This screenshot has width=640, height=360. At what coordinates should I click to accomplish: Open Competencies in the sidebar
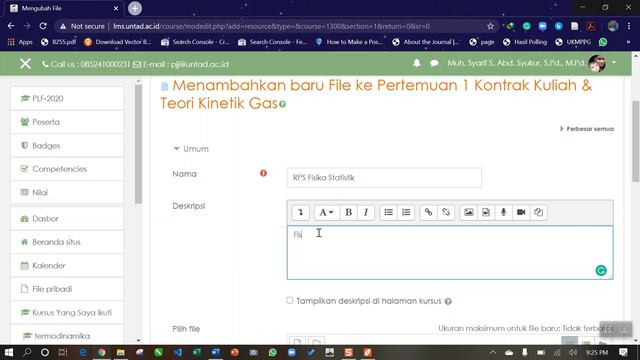pos(67,169)
